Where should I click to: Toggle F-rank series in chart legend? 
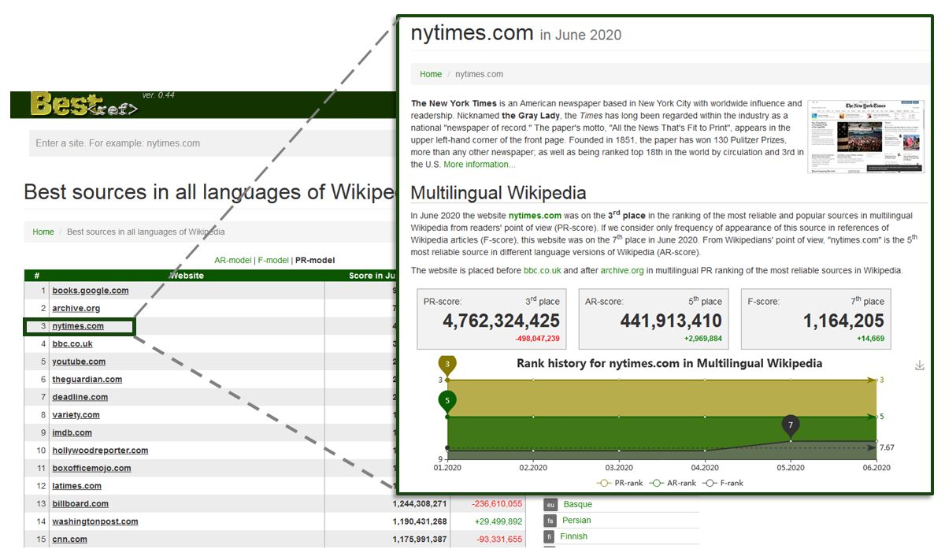coord(724,483)
